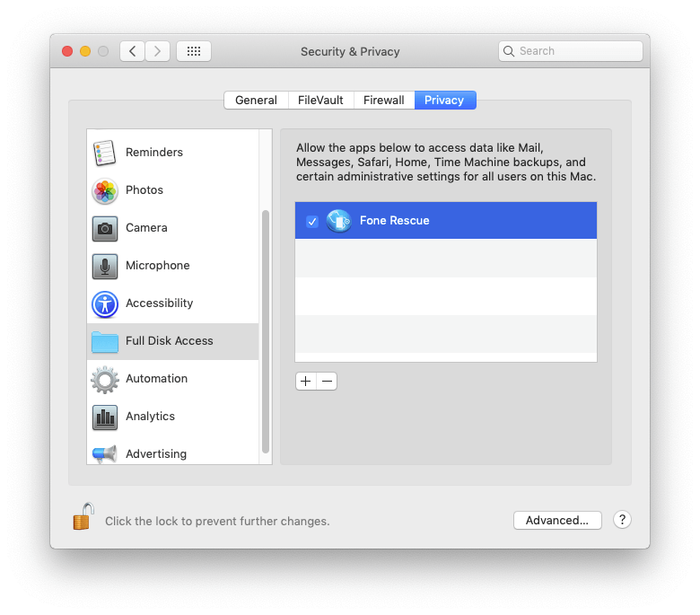
Task: Select the Fone Rescue app name
Action: (394, 221)
